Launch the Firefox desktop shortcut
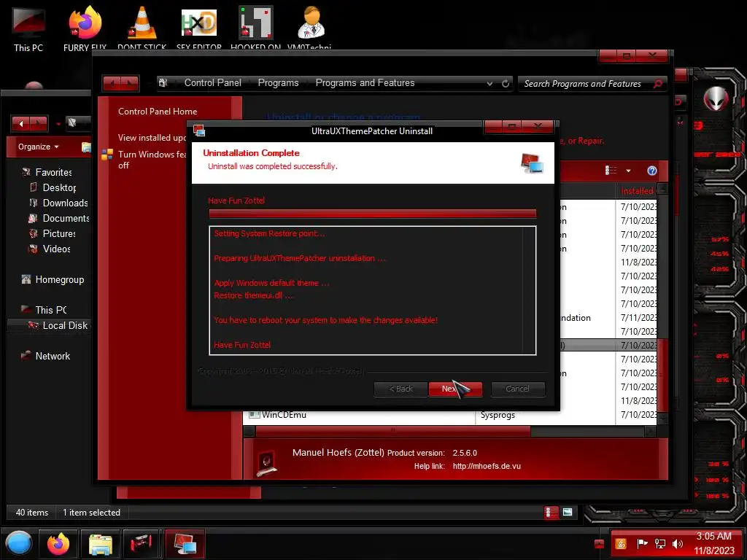 pyautogui.click(x=85, y=28)
